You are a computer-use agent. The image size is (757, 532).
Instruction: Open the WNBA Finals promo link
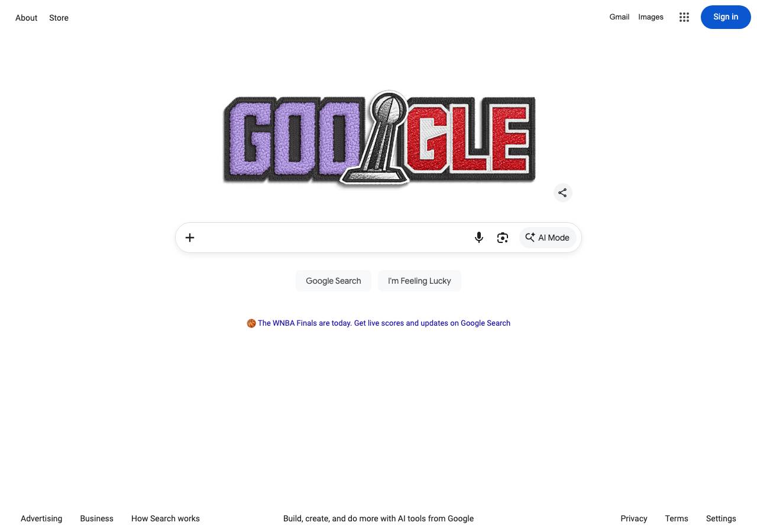click(384, 323)
